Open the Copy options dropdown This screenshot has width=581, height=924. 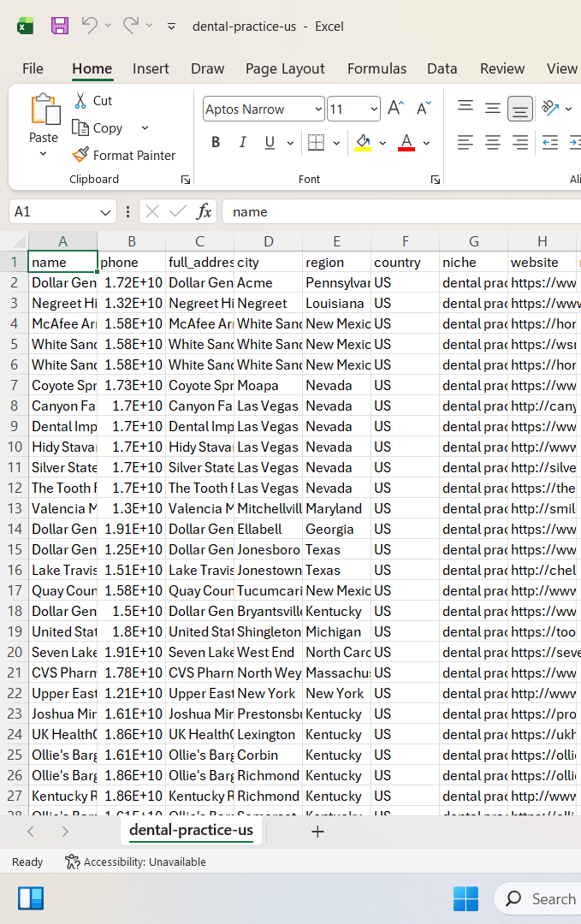pyautogui.click(x=145, y=127)
